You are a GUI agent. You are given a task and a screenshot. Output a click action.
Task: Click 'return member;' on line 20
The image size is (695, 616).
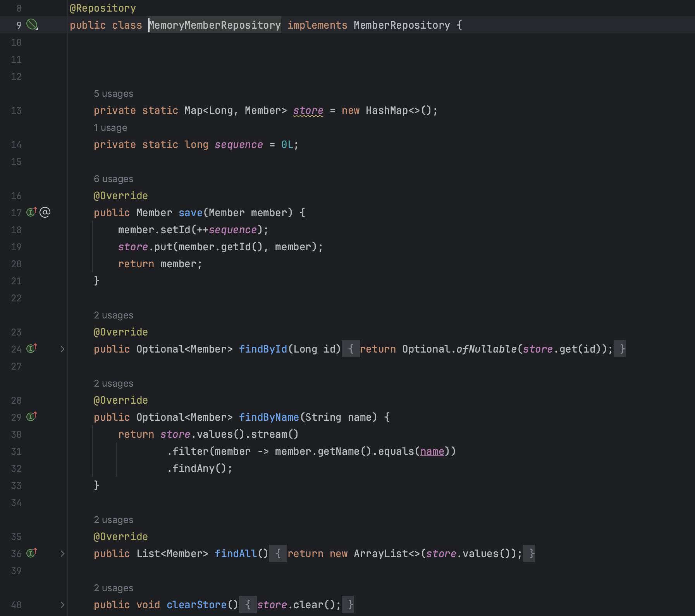coord(160,264)
